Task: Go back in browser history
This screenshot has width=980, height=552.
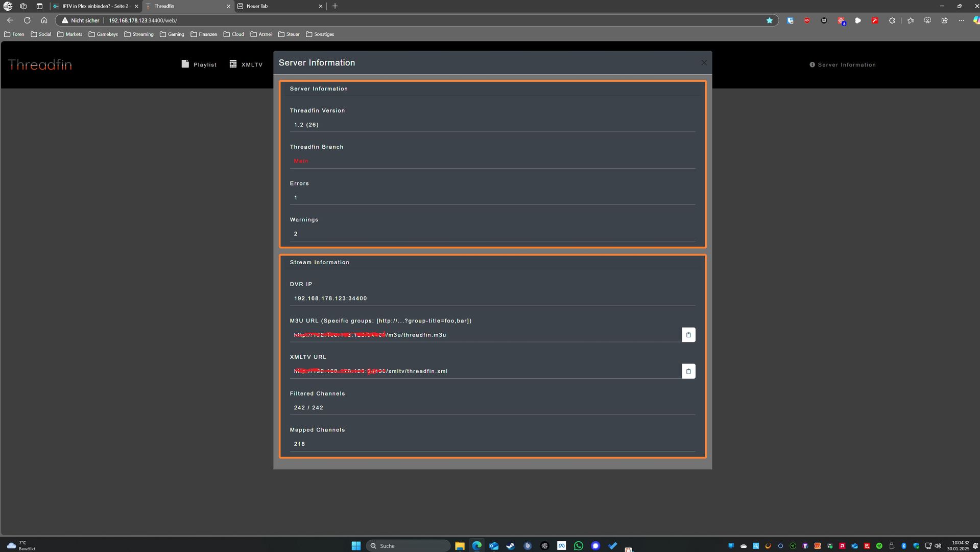Action: (10, 20)
